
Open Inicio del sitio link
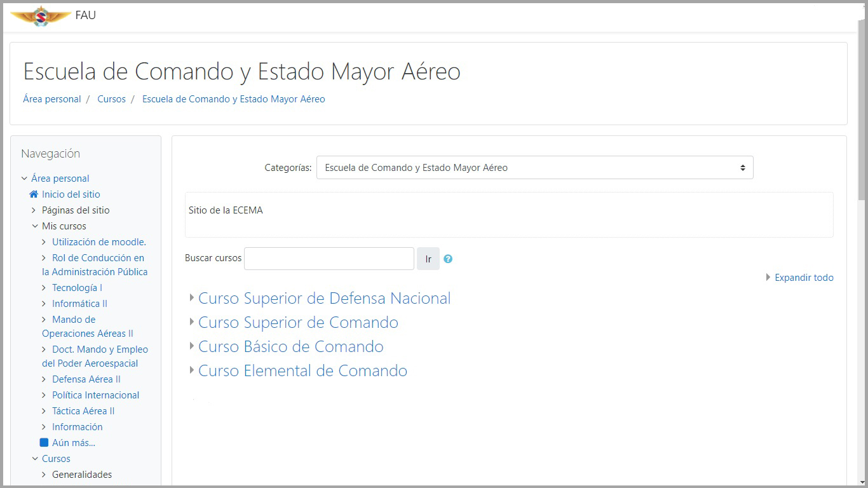click(x=71, y=194)
